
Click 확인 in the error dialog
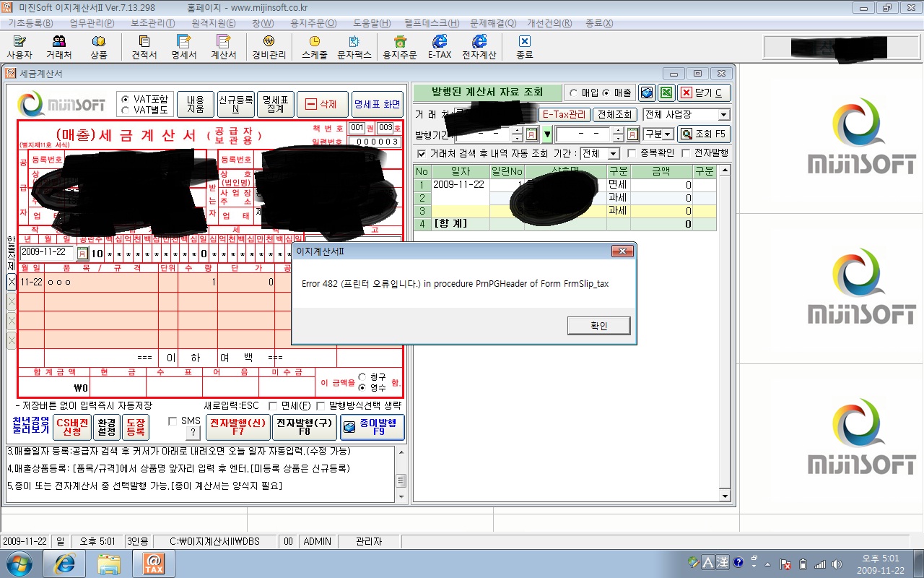pyautogui.click(x=598, y=326)
